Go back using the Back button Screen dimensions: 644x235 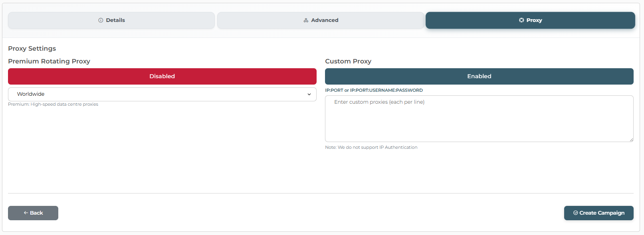tap(33, 213)
